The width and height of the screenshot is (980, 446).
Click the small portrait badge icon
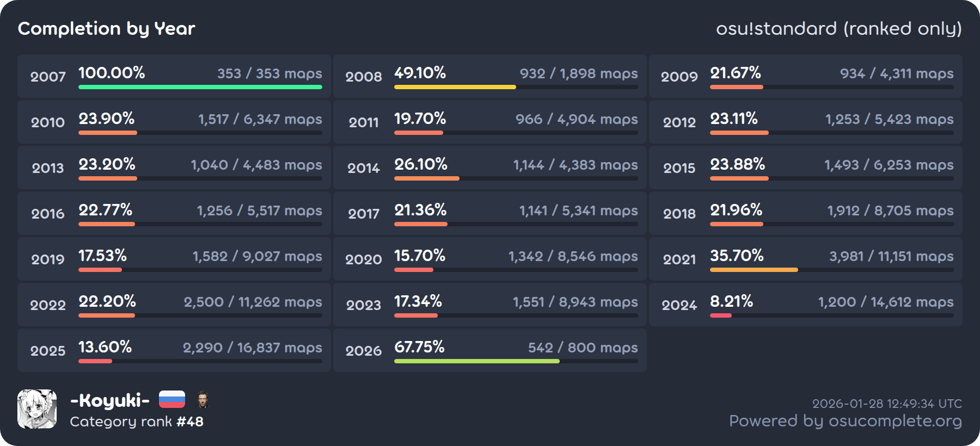tap(202, 400)
